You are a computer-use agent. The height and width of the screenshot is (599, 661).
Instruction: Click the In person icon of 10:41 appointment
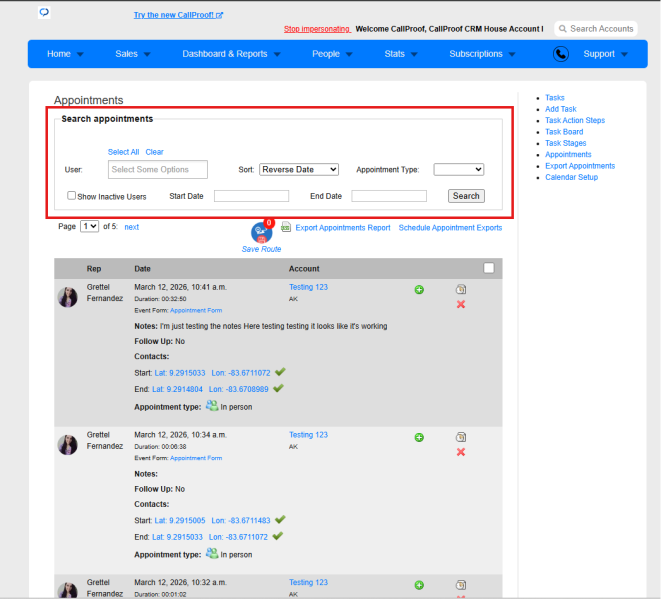coord(212,406)
